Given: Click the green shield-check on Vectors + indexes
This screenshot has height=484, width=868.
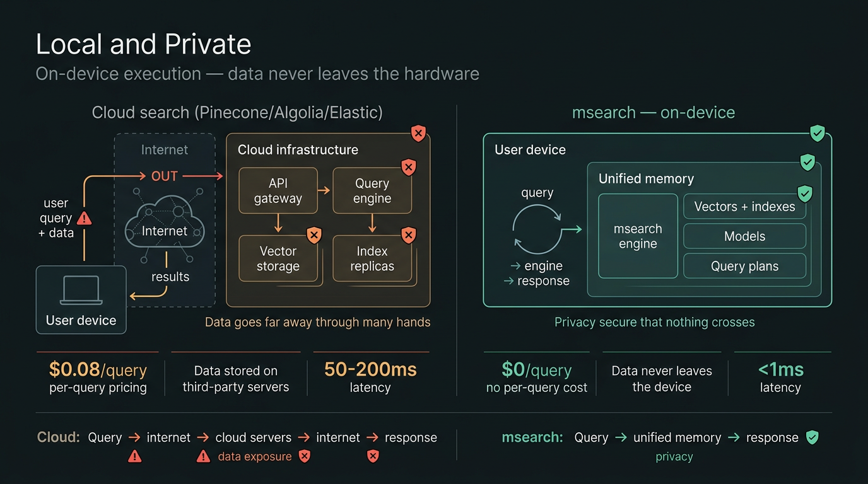Looking at the screenshot, I should [x=805, y=193].
